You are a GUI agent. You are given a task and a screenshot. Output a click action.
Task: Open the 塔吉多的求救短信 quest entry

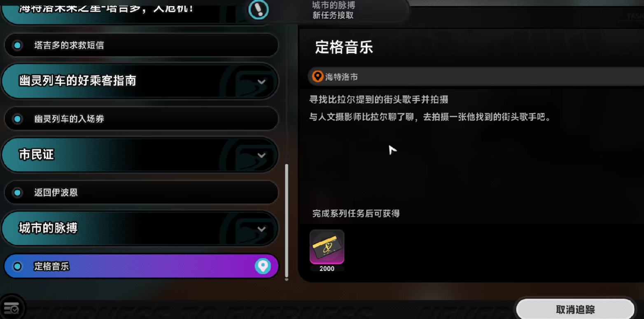(x=141, y=45)
